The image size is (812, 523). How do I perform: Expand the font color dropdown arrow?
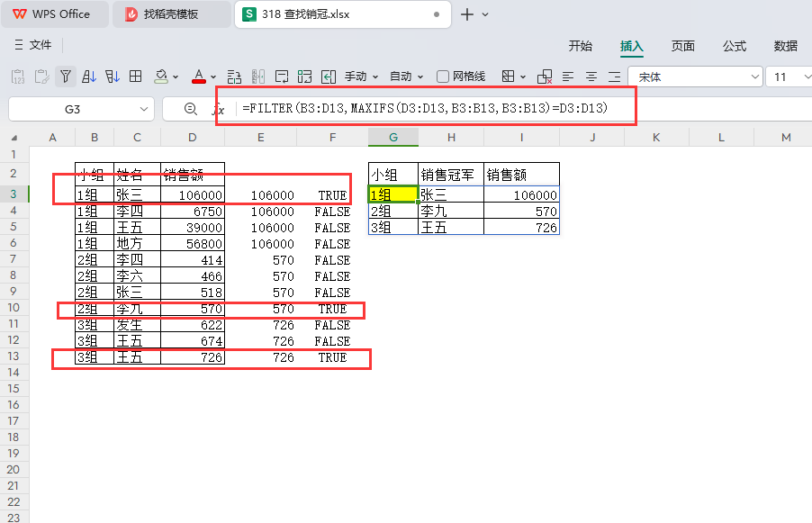(213, 77)
